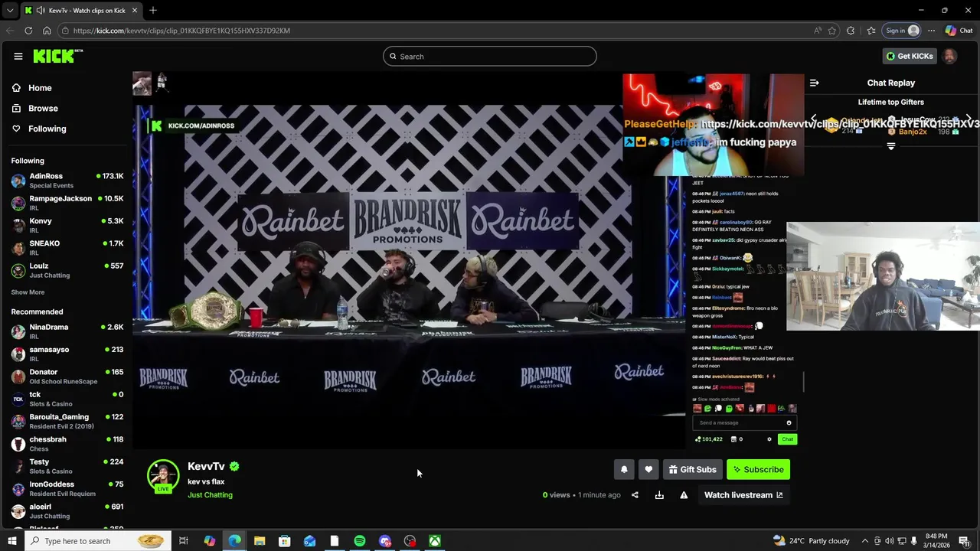This screenshot has width=980, height=551.
Task: Report the clip via warning triangle icon
Action: click(x=684, y=495)
